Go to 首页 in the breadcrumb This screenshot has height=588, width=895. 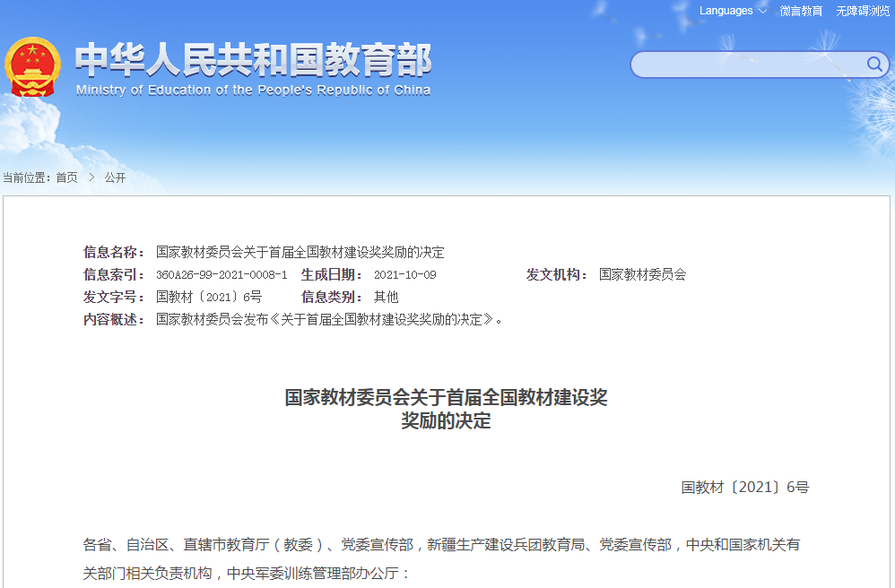click(x=66, y=177)
